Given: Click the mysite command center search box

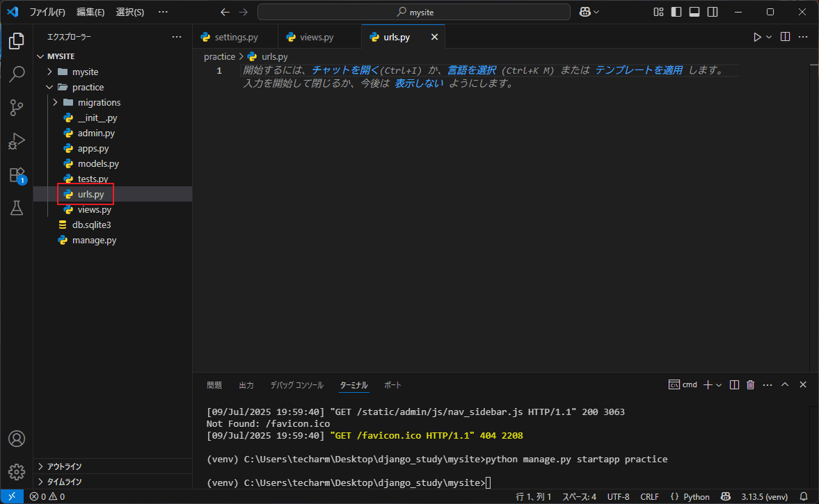Looking at the screenshot, I should point(414,12).
